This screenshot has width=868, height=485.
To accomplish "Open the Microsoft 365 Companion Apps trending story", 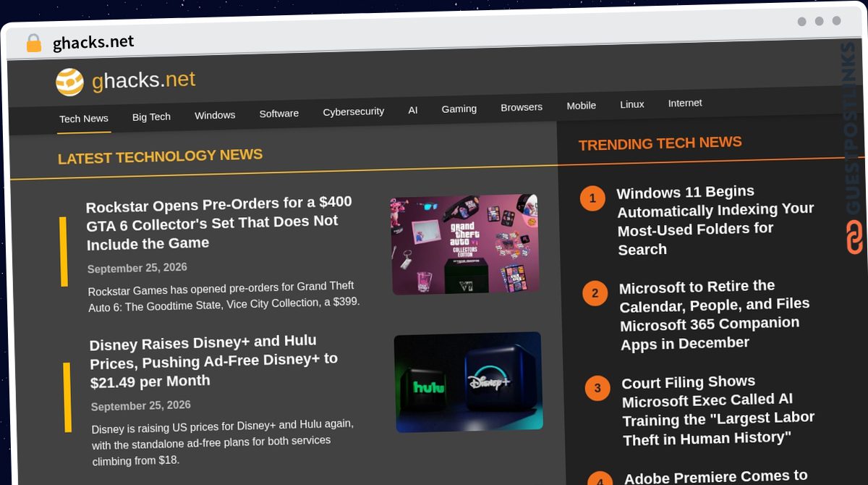I will point(715,314).
